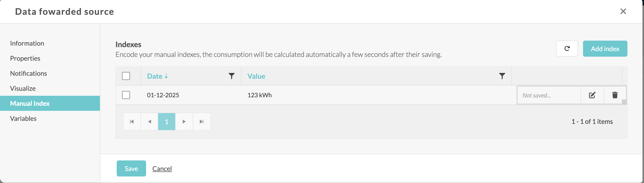This screenshot has height=183, width=644.
Task: Open the Visualize section
Action: click(23, 88)
